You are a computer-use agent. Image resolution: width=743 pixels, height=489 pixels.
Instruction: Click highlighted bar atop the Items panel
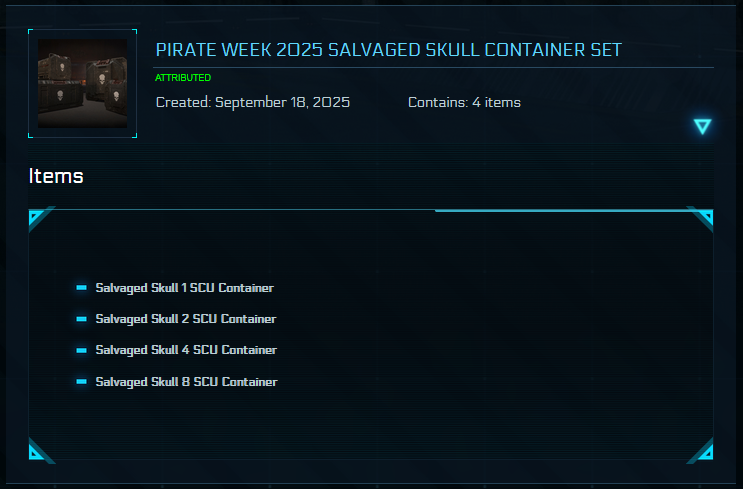tap(560, 211)
